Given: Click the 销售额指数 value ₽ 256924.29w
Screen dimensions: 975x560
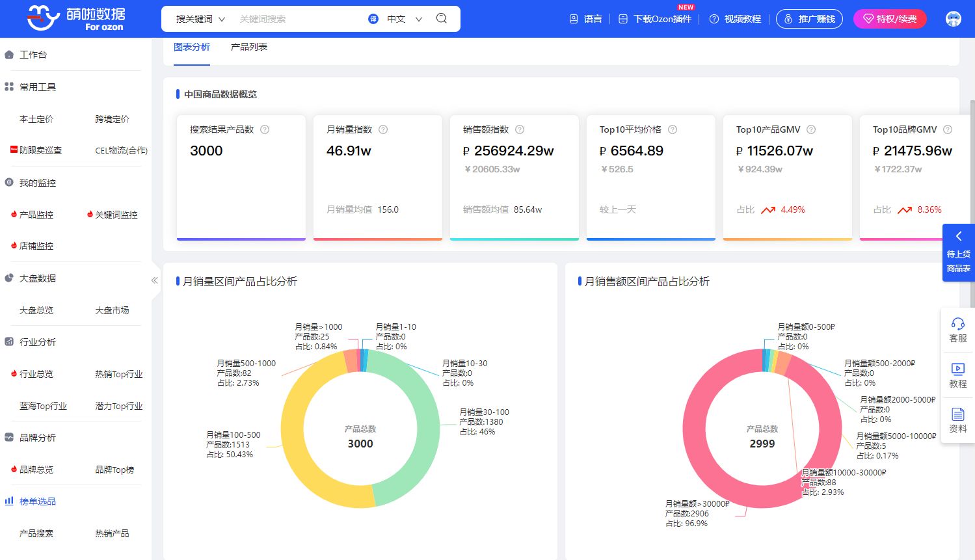Looking at the screenshot, I should click(x=508, y=151).
